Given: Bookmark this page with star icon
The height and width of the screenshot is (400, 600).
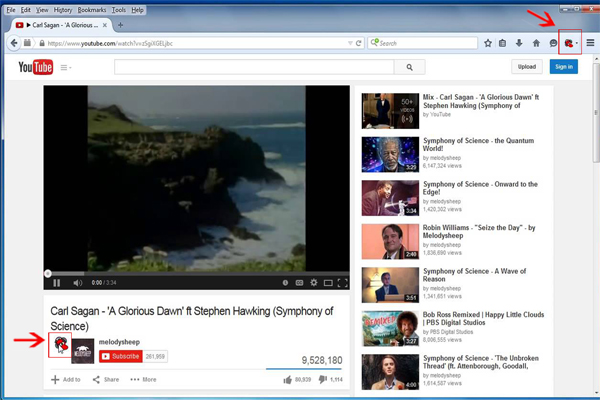Looking at the screenshot, I should [488, 43].
